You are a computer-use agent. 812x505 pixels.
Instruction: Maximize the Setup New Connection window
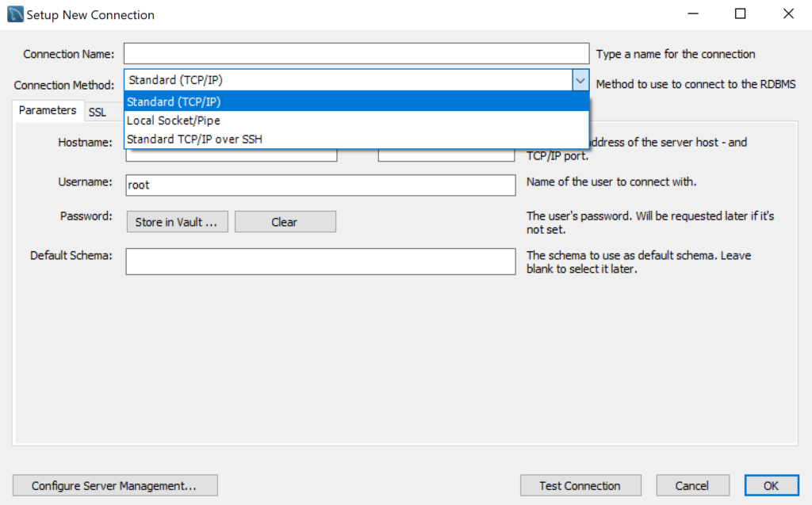(x=740, y=14)
